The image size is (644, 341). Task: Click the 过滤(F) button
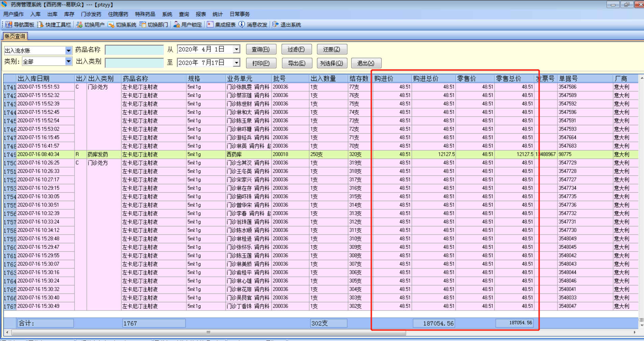click(297, 49)
